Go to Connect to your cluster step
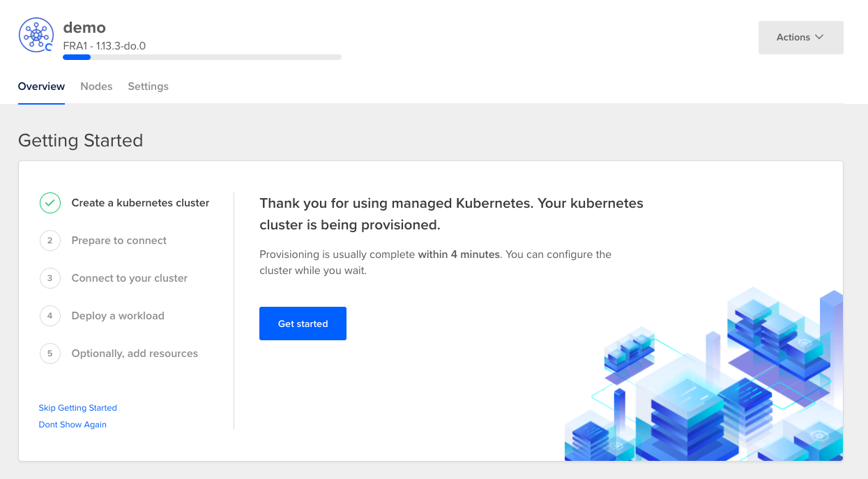 pos(130,278)
